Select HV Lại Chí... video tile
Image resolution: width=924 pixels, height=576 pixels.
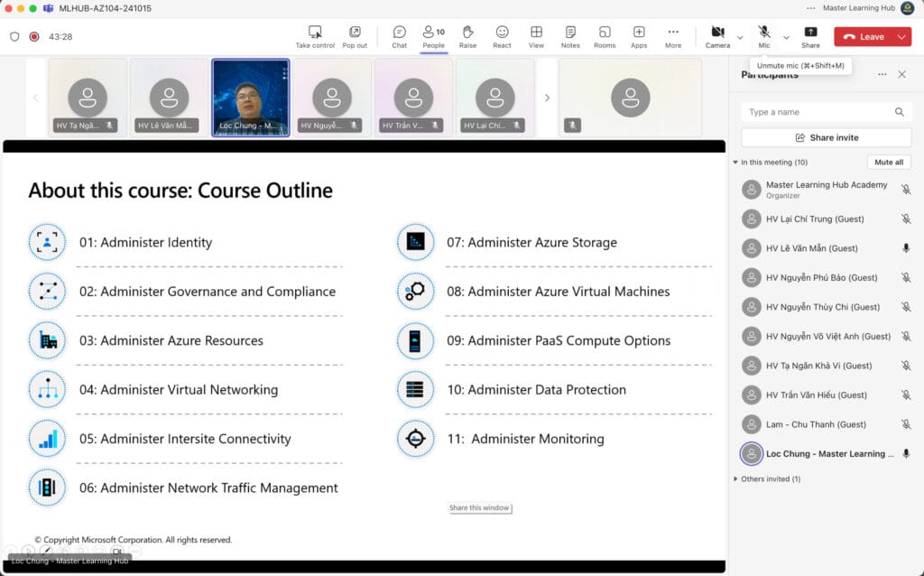coord(495,98)
